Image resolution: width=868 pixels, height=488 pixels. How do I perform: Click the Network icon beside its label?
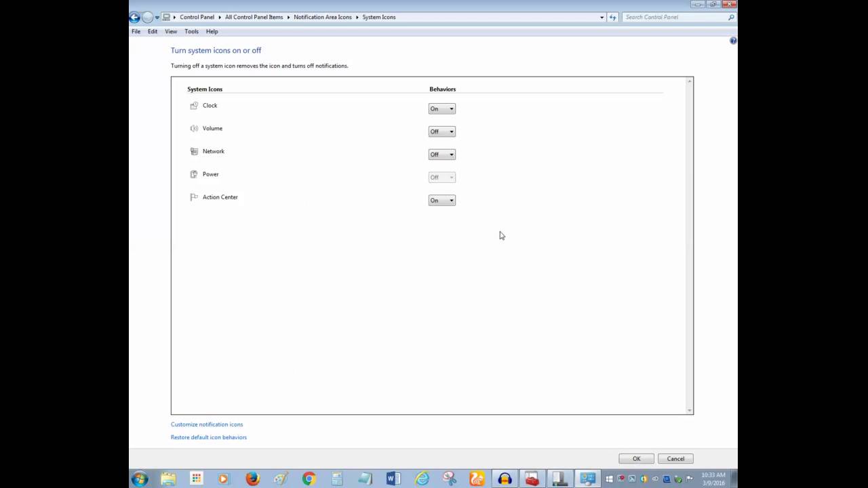194,151
